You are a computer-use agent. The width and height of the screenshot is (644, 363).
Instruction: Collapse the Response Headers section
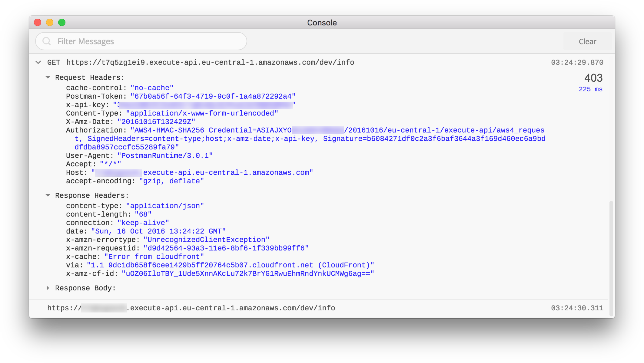tap(48, 195)
